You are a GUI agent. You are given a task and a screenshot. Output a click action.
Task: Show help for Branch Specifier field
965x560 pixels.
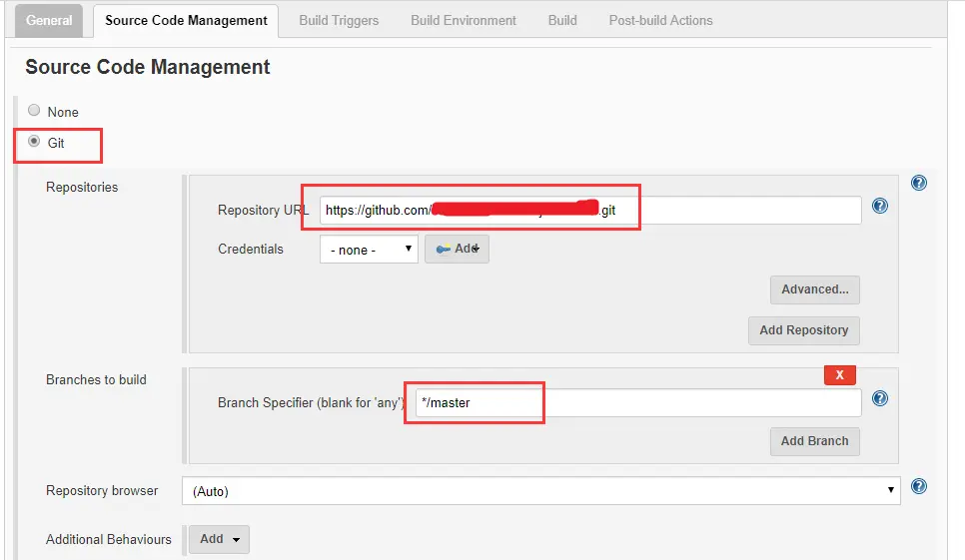[x=880, y=398]
